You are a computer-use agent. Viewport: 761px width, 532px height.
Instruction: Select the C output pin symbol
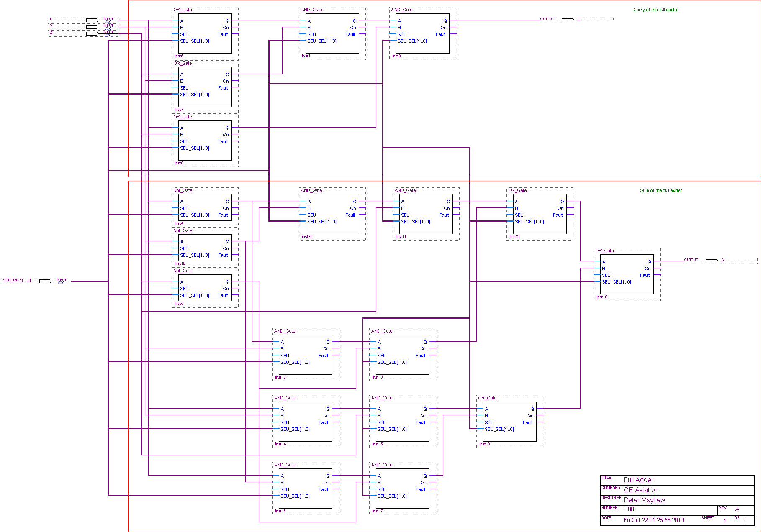(x=568, y=20)
